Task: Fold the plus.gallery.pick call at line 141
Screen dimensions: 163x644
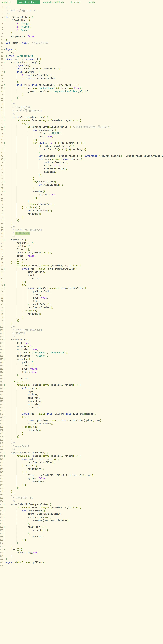Action: coord(4,459)
